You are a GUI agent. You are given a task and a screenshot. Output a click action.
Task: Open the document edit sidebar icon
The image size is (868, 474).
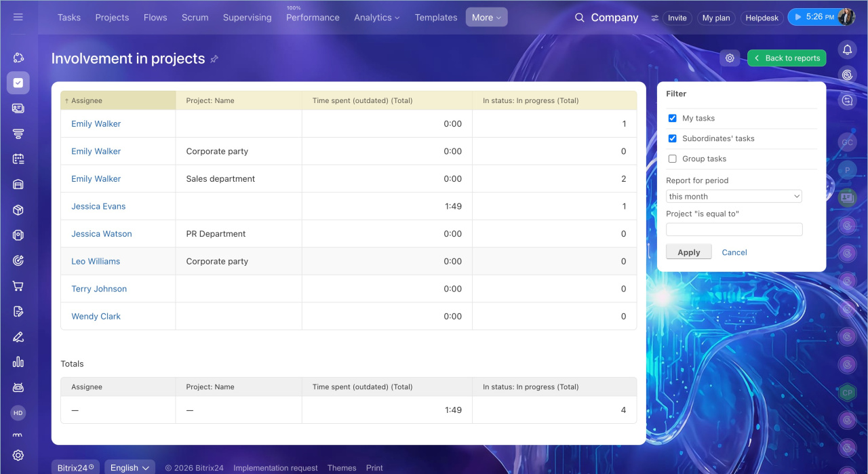pos(18,311)
